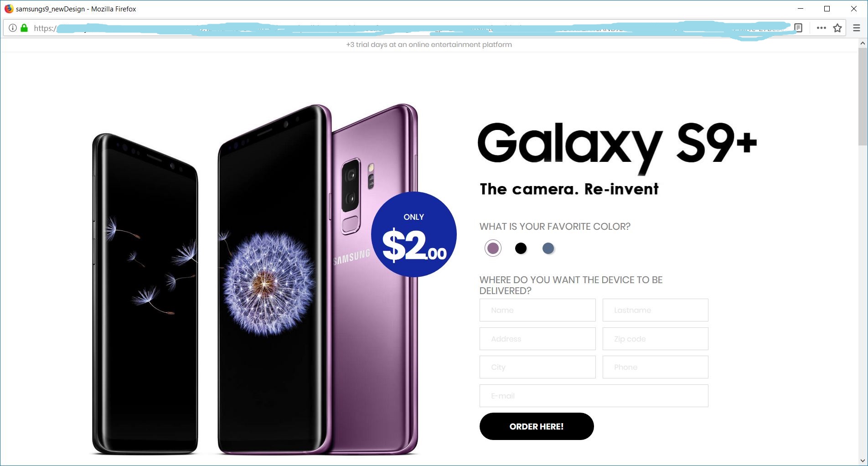Focus the Name input field

[537, 310]
